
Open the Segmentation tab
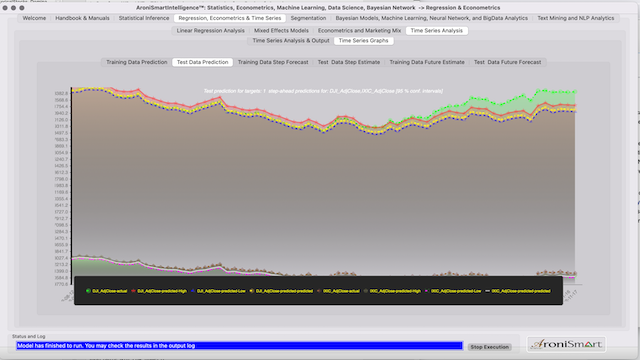coord(308,18)
